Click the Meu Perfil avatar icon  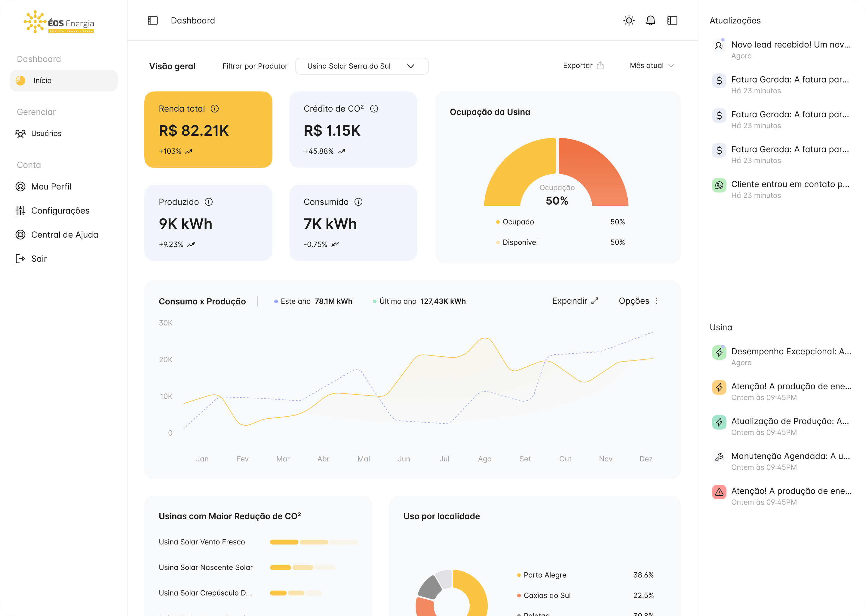pyautogui.click(x=20, y=186)
